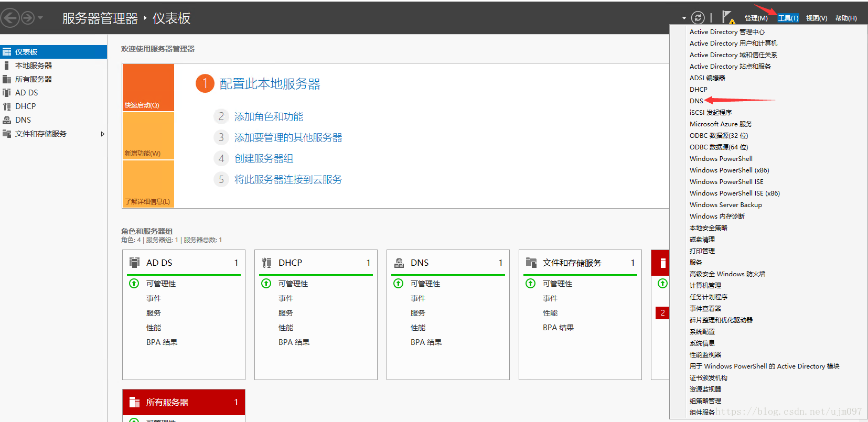Screen dimensions: 868x422
Task: Click the 创建服务器组 link
Action: (264, 158)
